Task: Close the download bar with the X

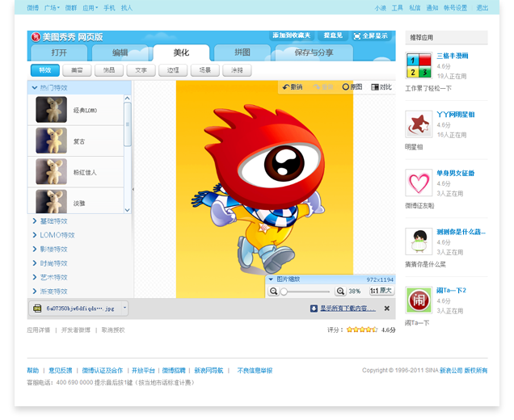Action: (x=387, y=309)
